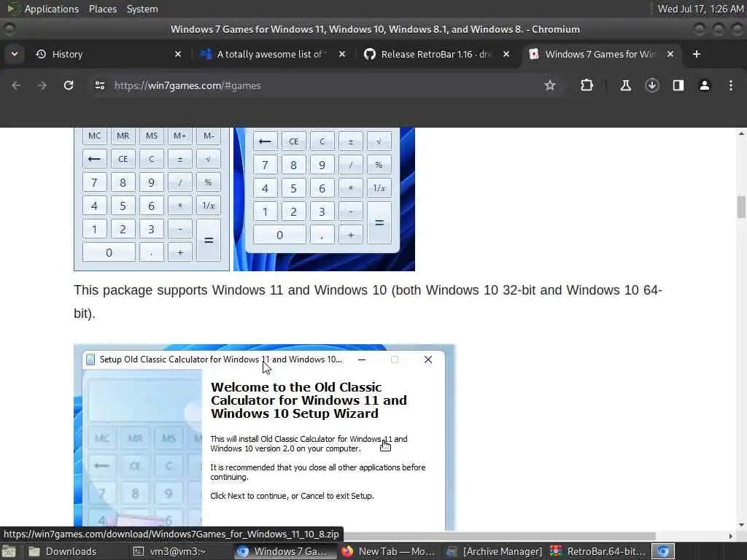Screen dimensions: 747x560
Task: Open the Extensions puzzle icon
Action: tap(587, 86)
